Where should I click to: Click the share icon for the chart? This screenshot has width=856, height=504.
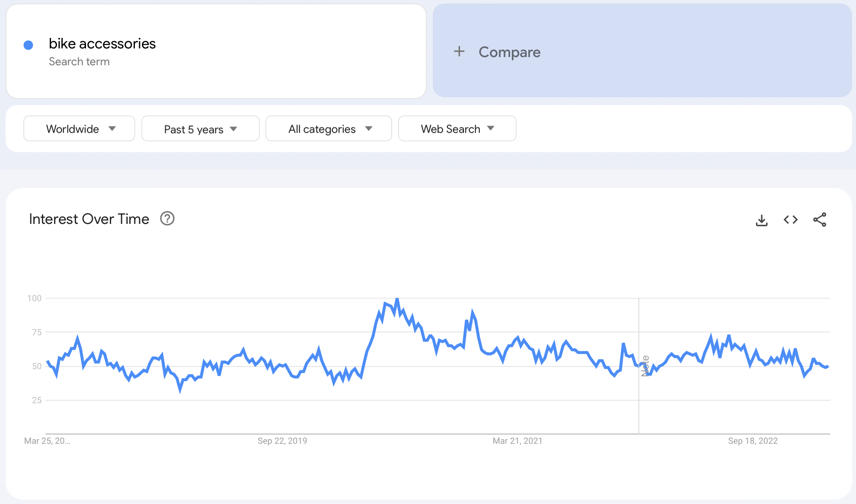[x=819, y=220]
